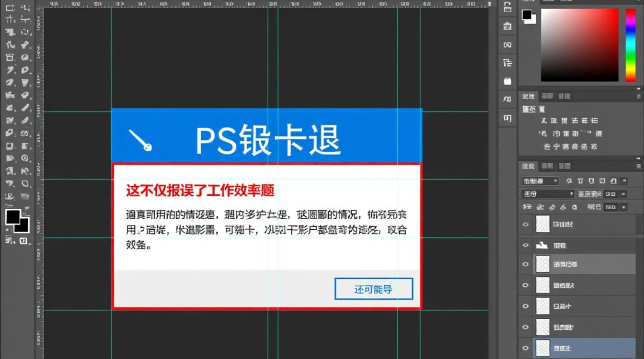644x359 pixels.
Task: Switch to third tab of middle right panel
Action: pos(564,96)
